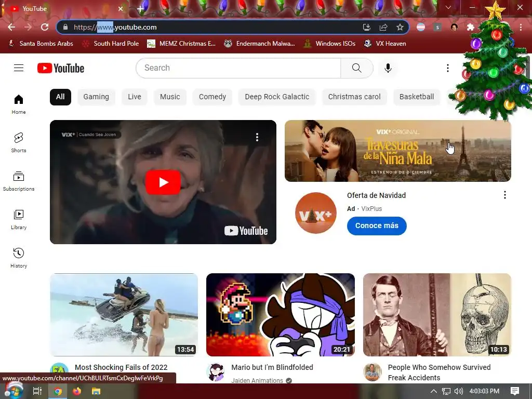Open Mario but I'm Blindfolded thumbnail
The height and width of the screenshot is (399, 532).
(x=280, y=314)
